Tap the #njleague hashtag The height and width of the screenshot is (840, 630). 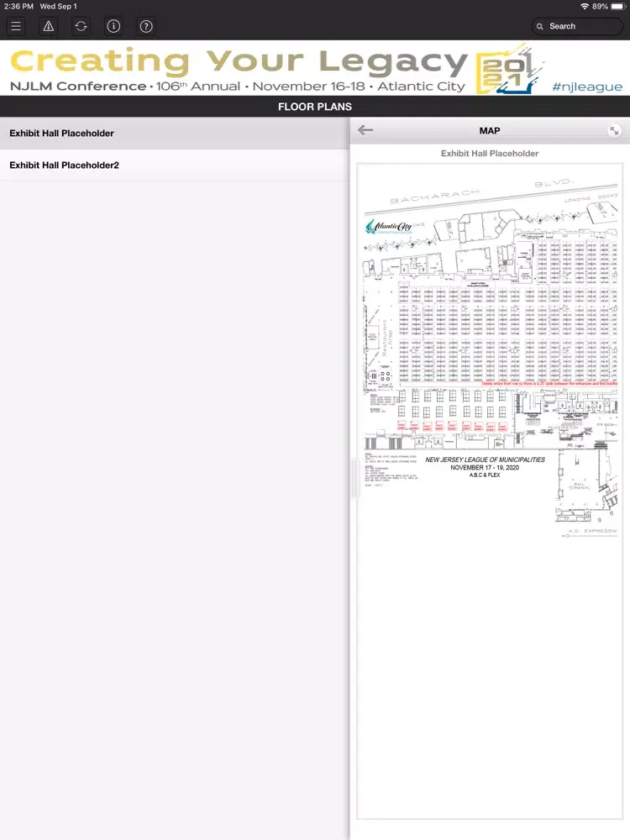pos(587,87)
